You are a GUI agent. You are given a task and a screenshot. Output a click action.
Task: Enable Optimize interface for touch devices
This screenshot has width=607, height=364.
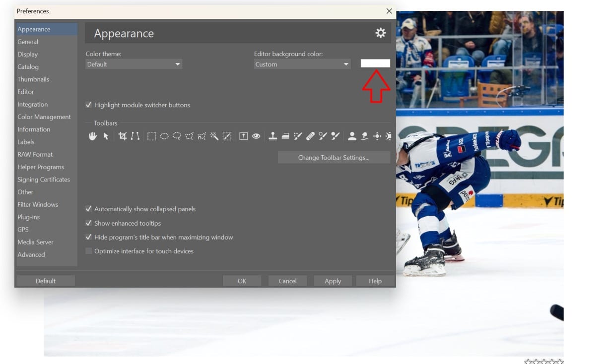[x=88, y=251]
